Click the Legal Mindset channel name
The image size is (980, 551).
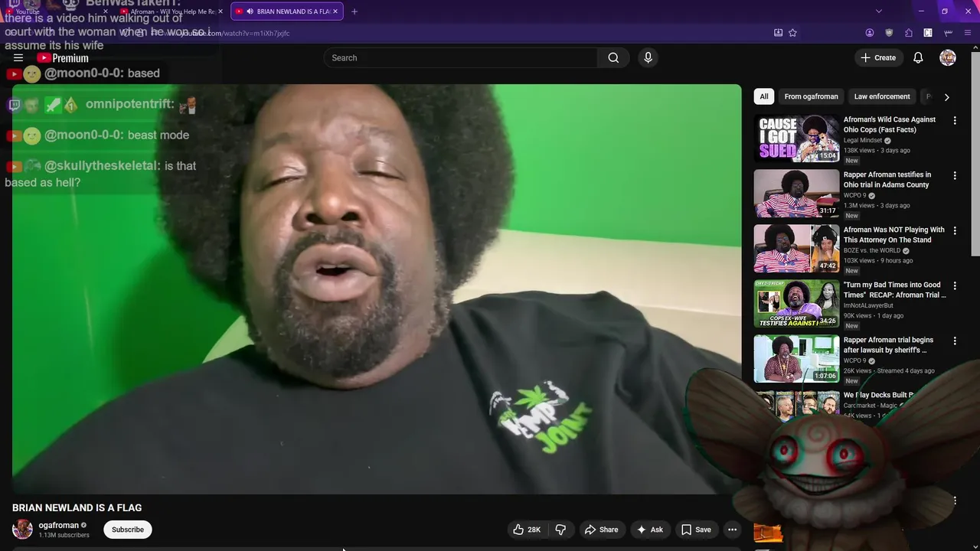click(x=863, y=141)
